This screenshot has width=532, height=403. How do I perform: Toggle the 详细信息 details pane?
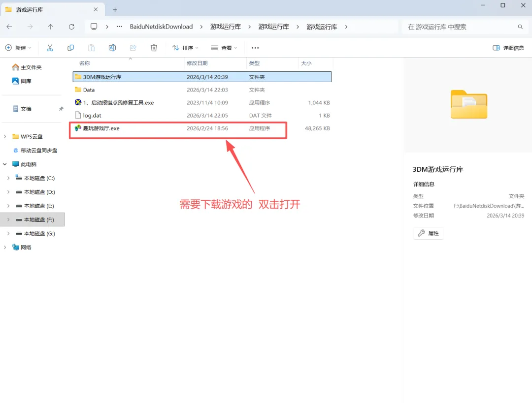(x=508, y=48)
